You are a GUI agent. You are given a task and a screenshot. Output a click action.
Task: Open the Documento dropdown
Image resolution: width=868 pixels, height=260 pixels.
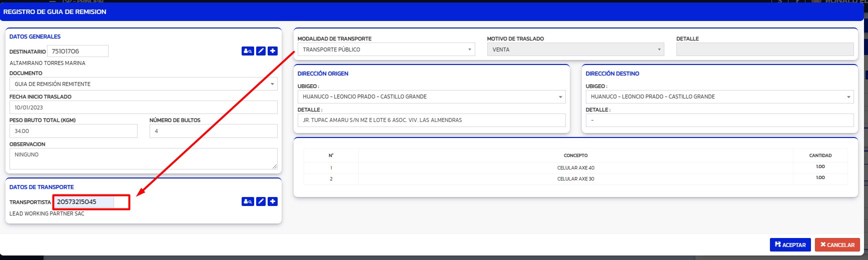[x=143, y=84]
